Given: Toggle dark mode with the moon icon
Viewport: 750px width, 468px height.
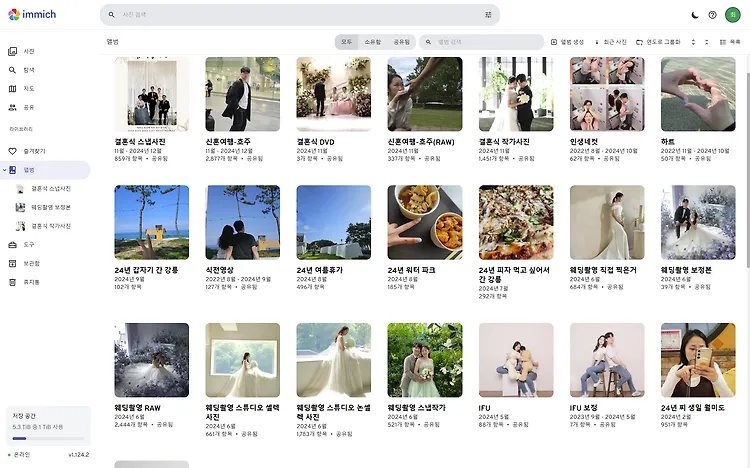Looking at the screenshot, I should (695, 15).
